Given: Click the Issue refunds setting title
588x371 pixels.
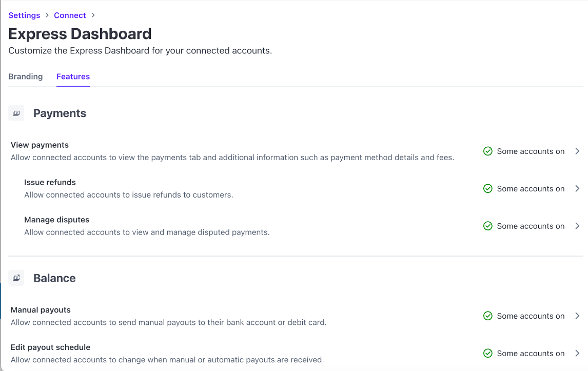Looking at the screenshot, I should click(x=50, y=182).
